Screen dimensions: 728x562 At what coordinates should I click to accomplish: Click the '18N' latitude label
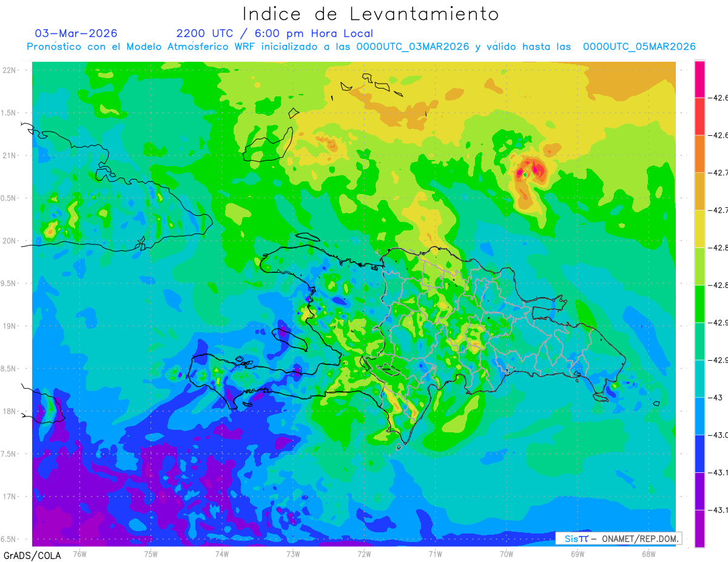coord(9,412)
